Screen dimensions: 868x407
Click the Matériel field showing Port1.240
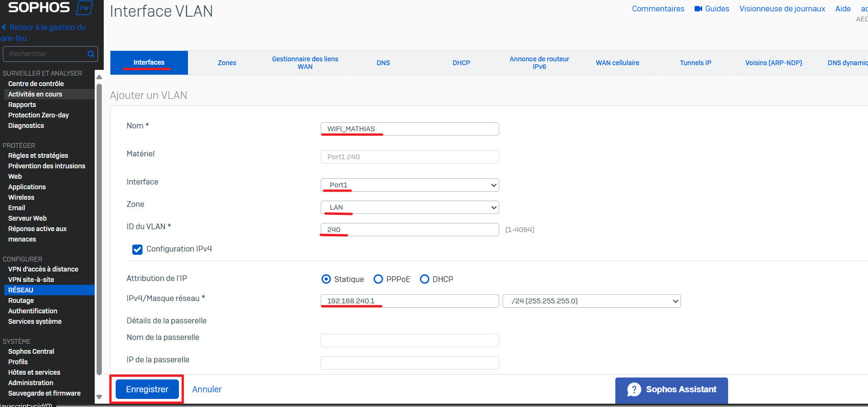[410, 157]
